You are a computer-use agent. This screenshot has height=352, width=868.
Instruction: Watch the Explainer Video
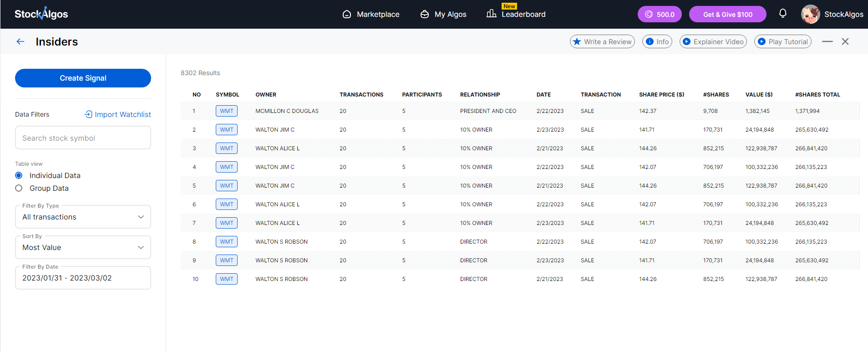[x=713, y=41]
